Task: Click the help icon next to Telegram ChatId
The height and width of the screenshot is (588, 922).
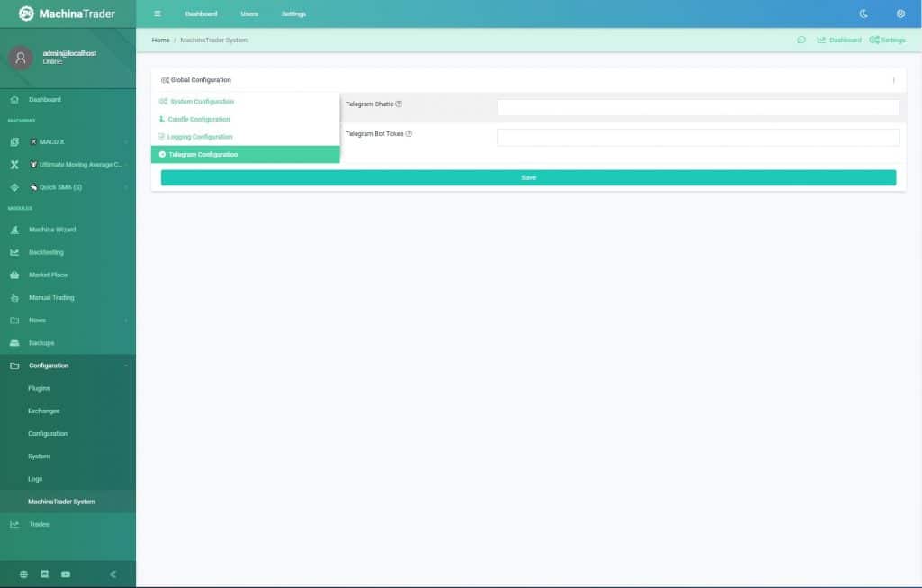Action: [x=399, y=104]
